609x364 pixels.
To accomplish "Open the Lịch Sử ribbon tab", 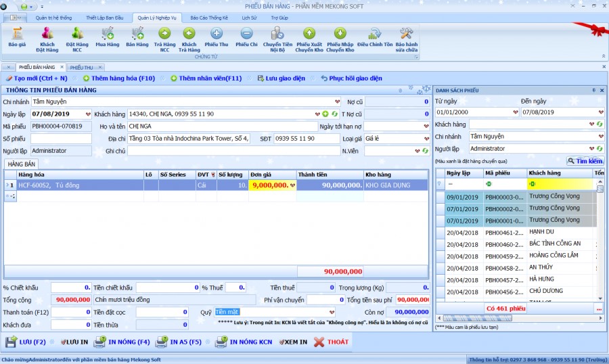I will tap(249, 18).
